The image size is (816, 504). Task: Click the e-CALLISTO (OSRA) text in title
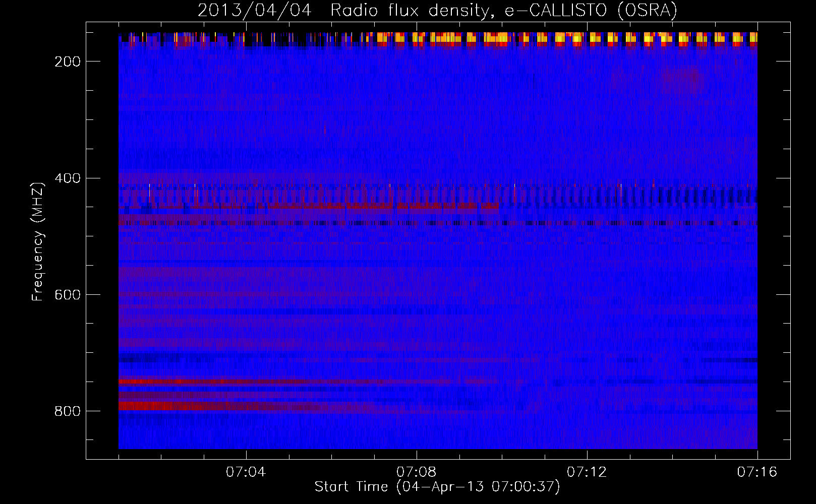click(591, 10)
